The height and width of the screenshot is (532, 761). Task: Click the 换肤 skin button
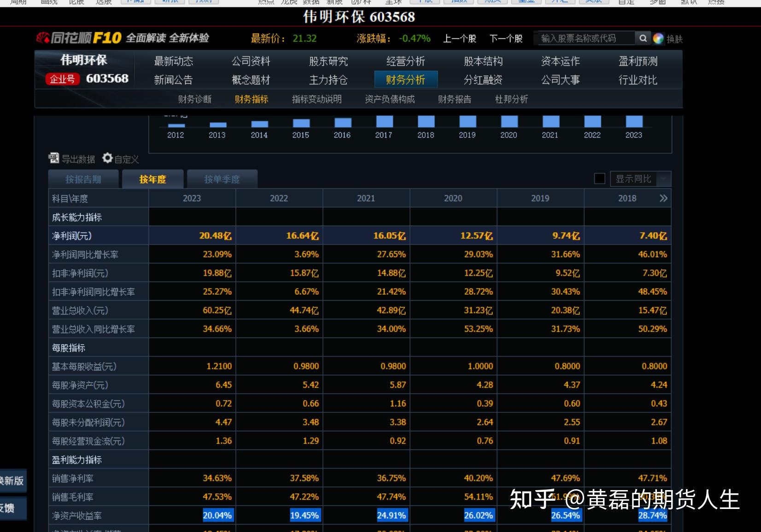tap(674, 39)
